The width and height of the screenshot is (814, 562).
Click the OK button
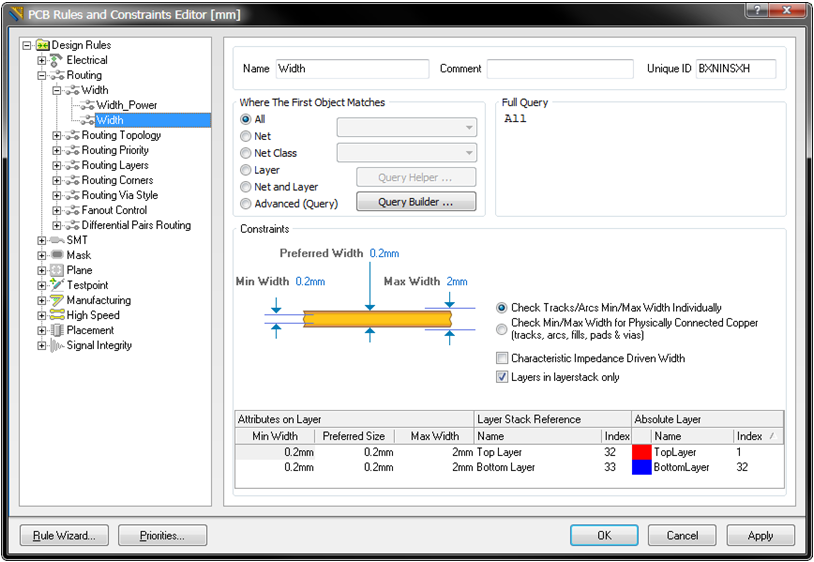604,535
